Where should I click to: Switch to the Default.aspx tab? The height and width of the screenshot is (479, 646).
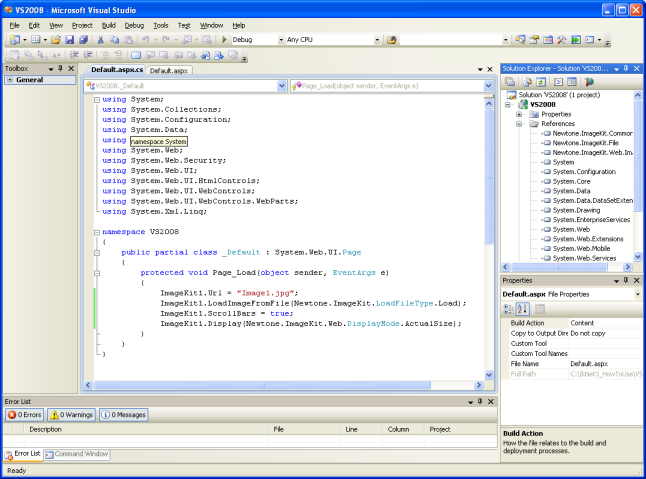coord(169,71)
